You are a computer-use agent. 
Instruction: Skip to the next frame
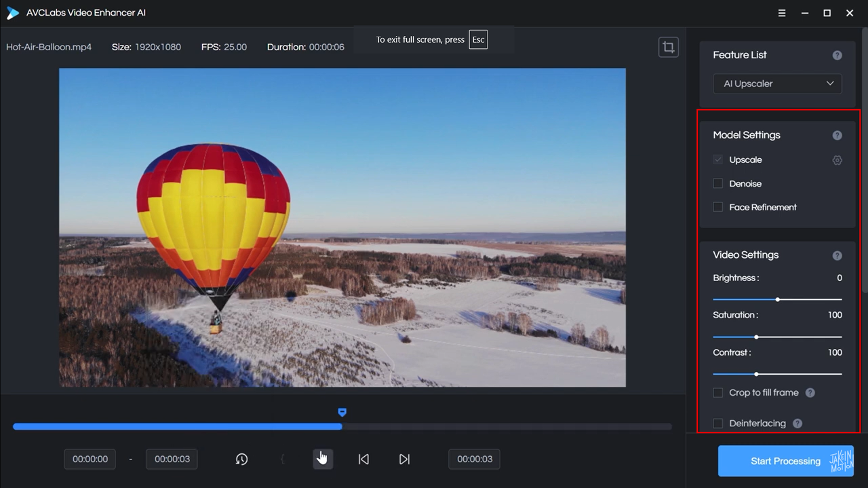pyautogui.click(x=404, y=459)
